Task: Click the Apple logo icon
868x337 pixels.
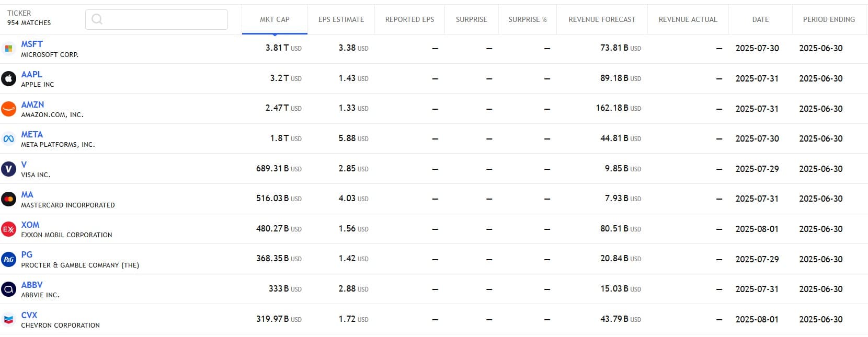Action: 8,78
